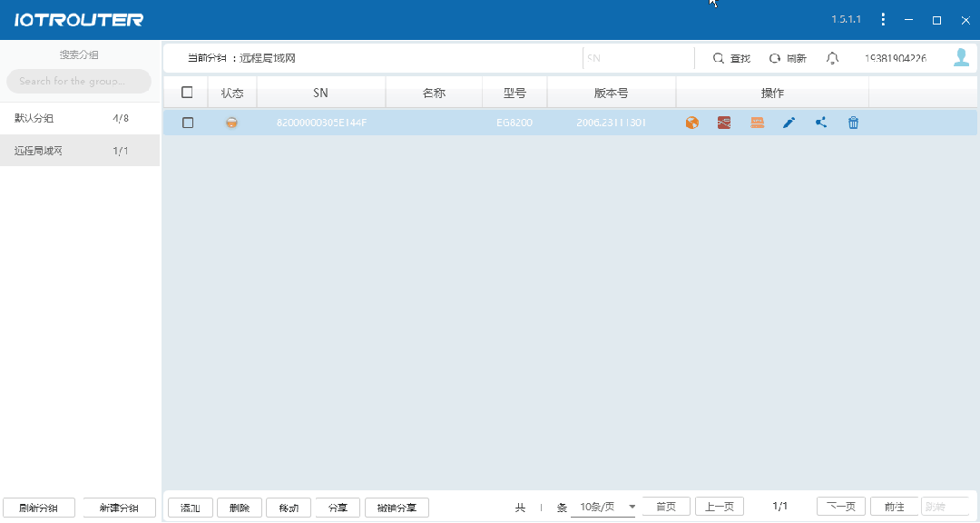
Task: Share device via the blue share icon
Action: [x=820, y=122]
